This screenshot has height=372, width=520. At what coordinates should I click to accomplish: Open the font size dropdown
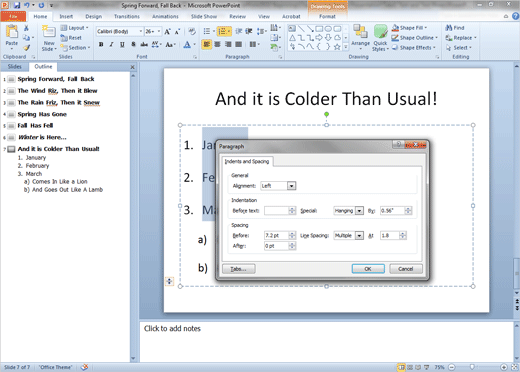pyautogui.click(x=159, y=31)
